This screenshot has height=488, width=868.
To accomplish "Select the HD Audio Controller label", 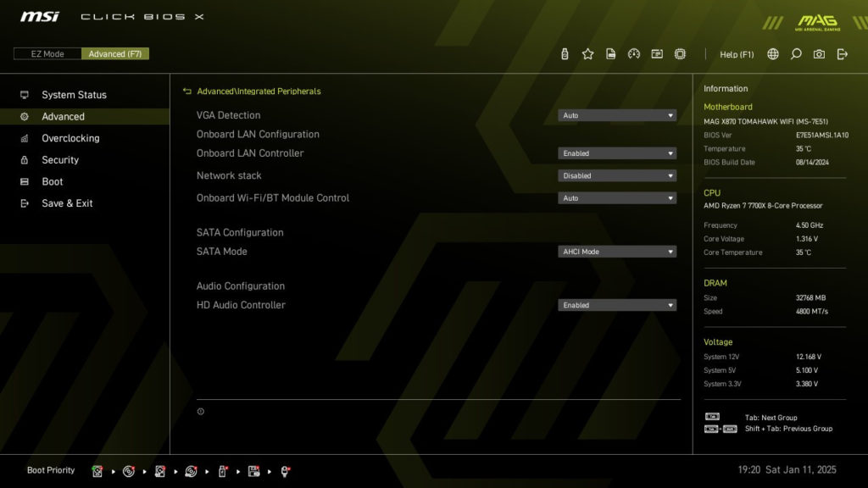I will [x=241, y=305].
